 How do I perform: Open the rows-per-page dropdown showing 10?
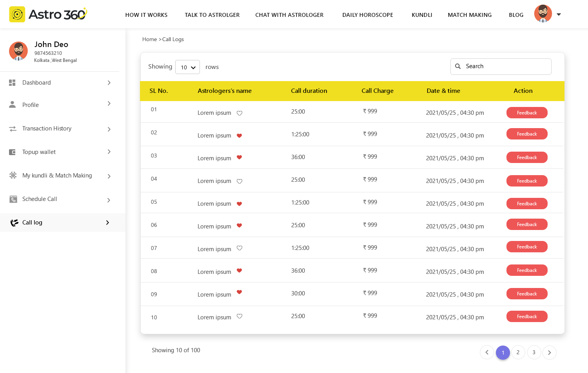188,67
